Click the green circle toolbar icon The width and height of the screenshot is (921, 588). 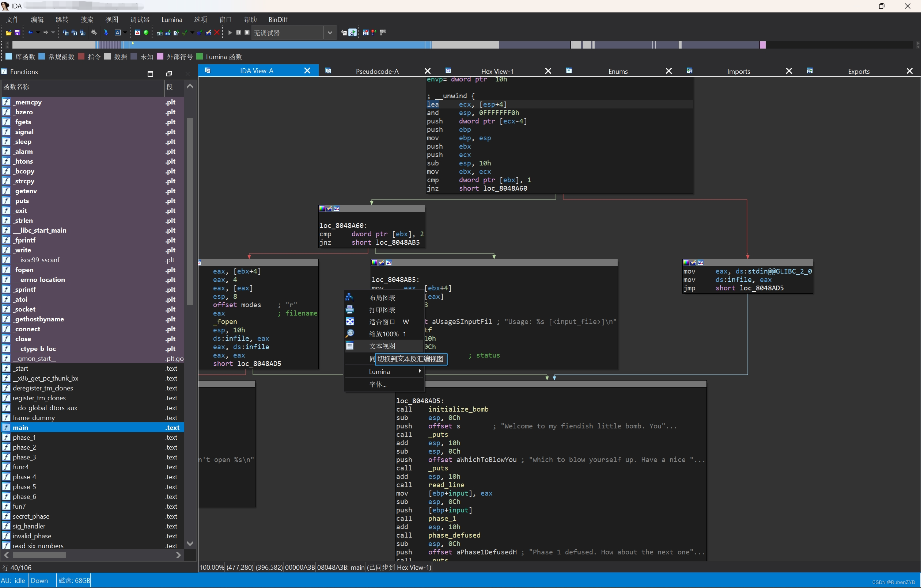[x=146, y=33]
